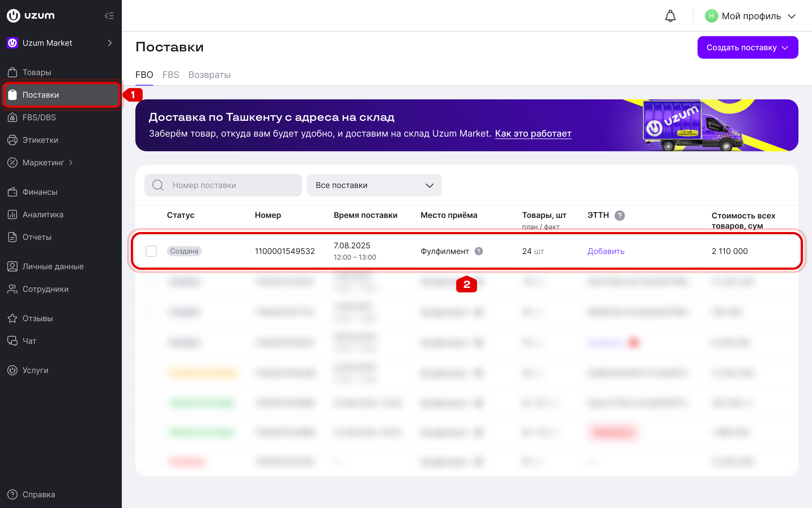The height and width of the screenshot is (508, 812).
Task: Click profile avatar with letter Н
Action: coord(711,16)
